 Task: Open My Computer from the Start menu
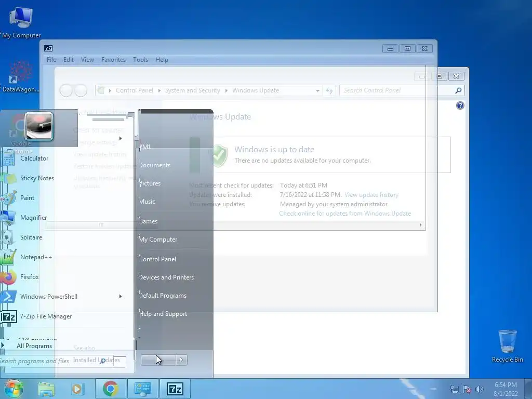tap(158, 240)
